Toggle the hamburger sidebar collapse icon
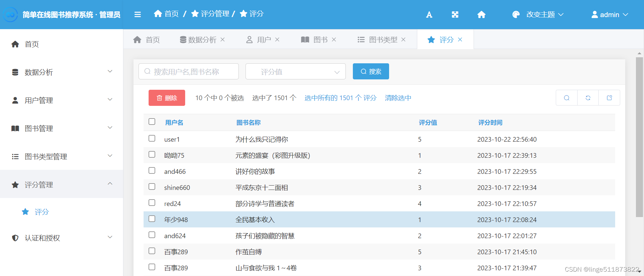 (x=138, y=14)
